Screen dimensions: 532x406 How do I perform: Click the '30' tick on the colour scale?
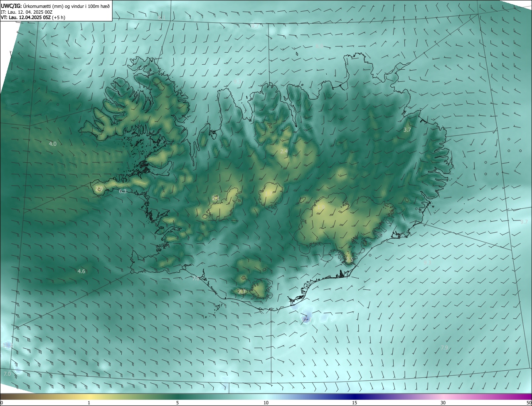point(443,403)
